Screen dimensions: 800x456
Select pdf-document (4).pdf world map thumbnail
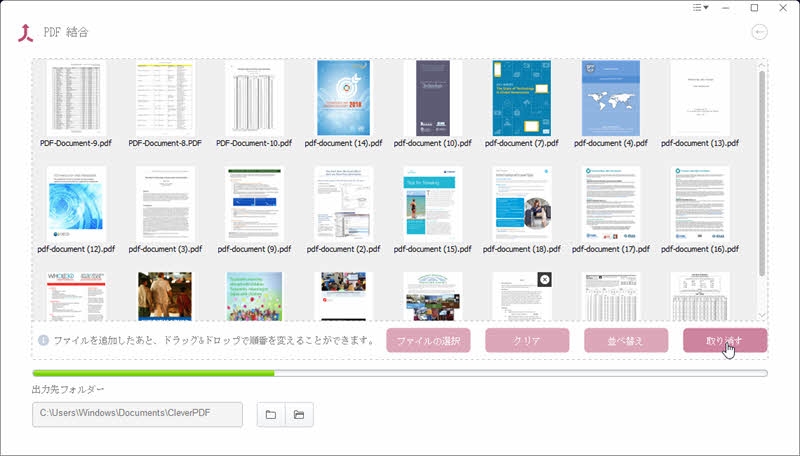611,98
